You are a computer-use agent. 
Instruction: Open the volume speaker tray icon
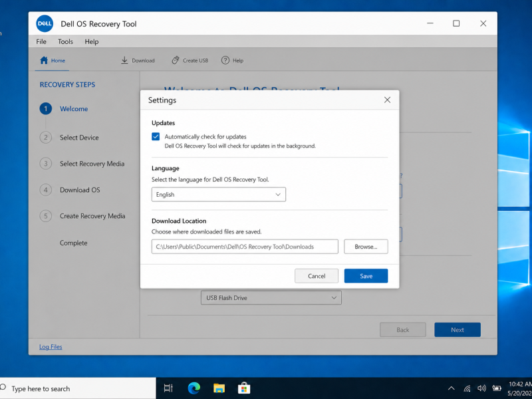pyautogui.click(x=481, y=388)
